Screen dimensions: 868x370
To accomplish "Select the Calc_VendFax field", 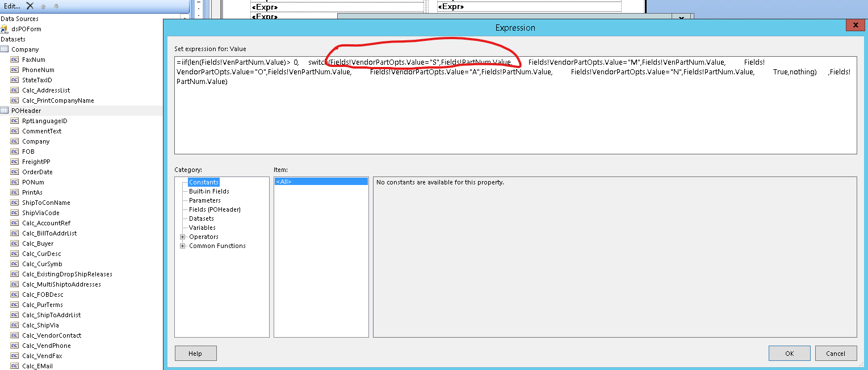I will tap(42, 356).
